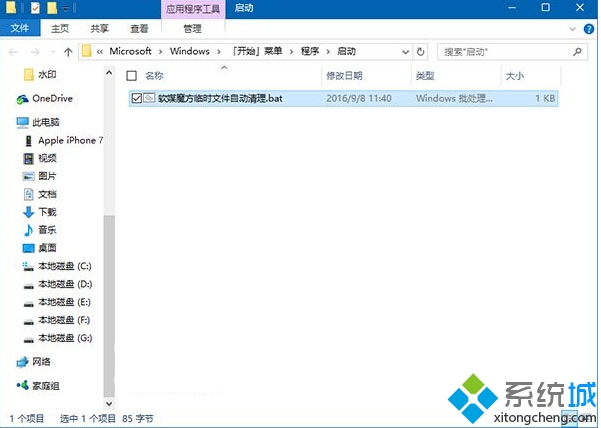This screenshot has height=428, width=601.
Task: Open the 音乐 music folder
Action: pyautogui.click(x=47, y=229)
